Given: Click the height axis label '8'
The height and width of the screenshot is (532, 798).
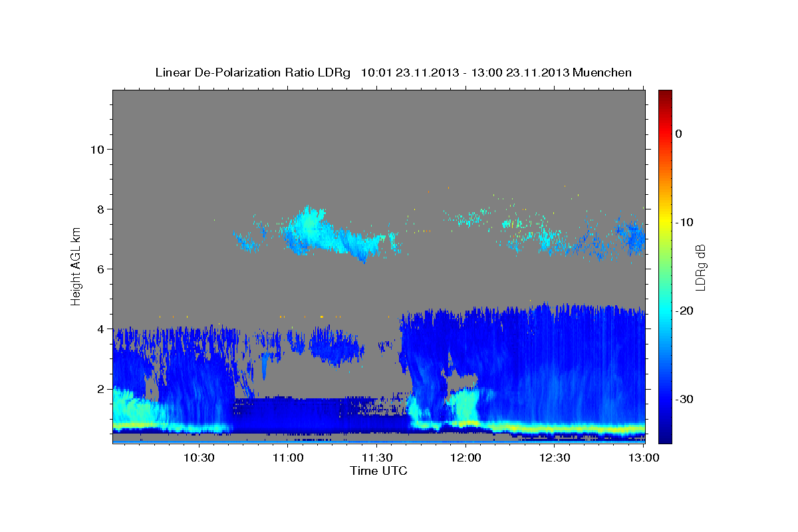Looking at the screenshot, I should click(101, 209).
